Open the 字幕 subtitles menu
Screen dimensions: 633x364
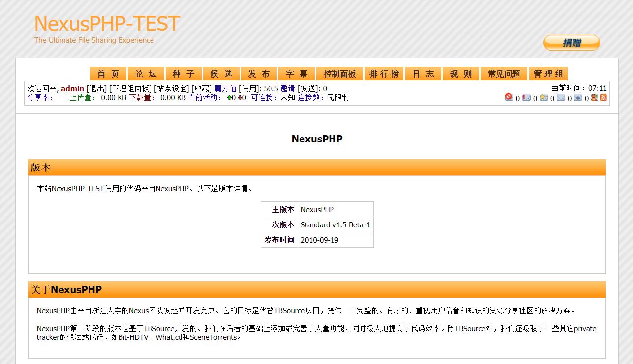click(x=297, y=74)
